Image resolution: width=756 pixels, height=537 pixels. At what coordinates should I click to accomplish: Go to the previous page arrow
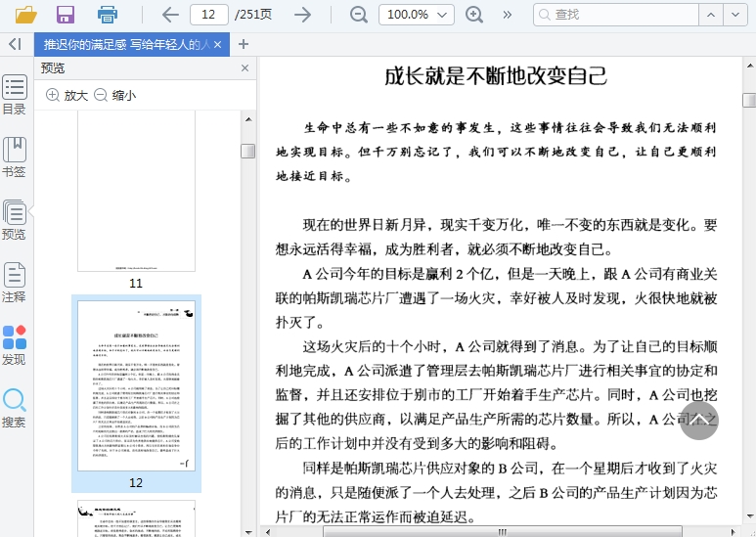170,15
